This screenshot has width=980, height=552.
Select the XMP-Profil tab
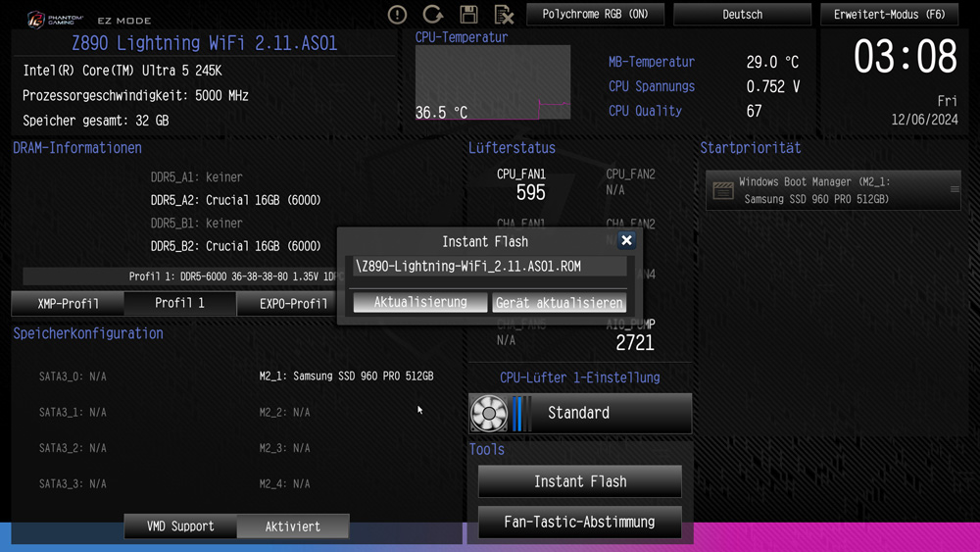point(68,304)
